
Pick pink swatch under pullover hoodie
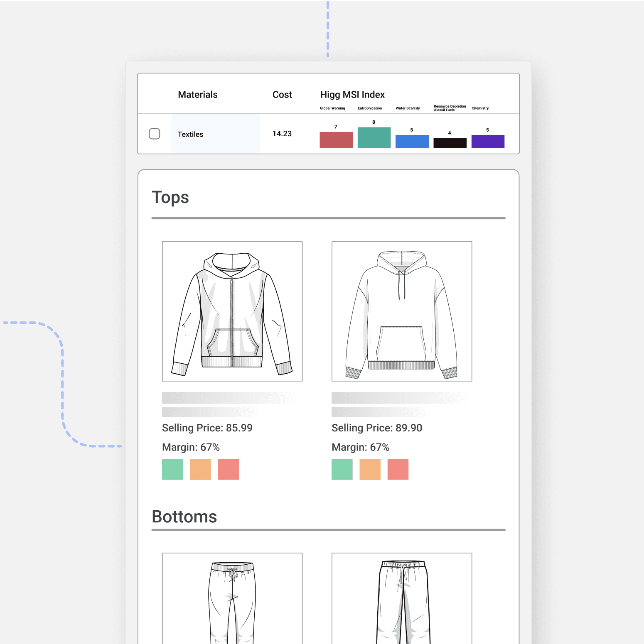pos(398,469)
